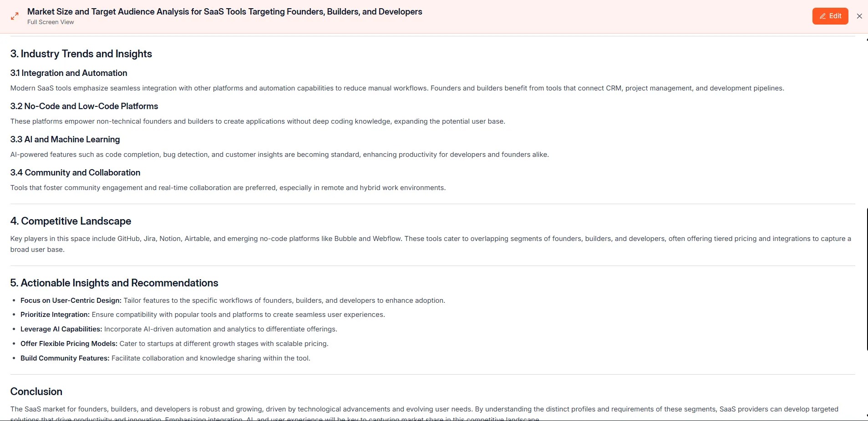
Task: Click the scrollbar down arrow
Action: (867, 416)
